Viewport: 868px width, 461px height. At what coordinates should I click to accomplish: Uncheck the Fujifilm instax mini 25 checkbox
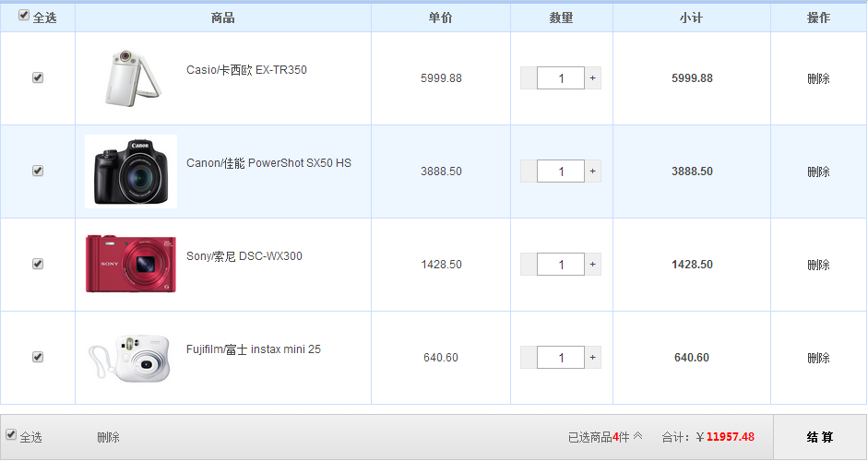tap(38, 357)
